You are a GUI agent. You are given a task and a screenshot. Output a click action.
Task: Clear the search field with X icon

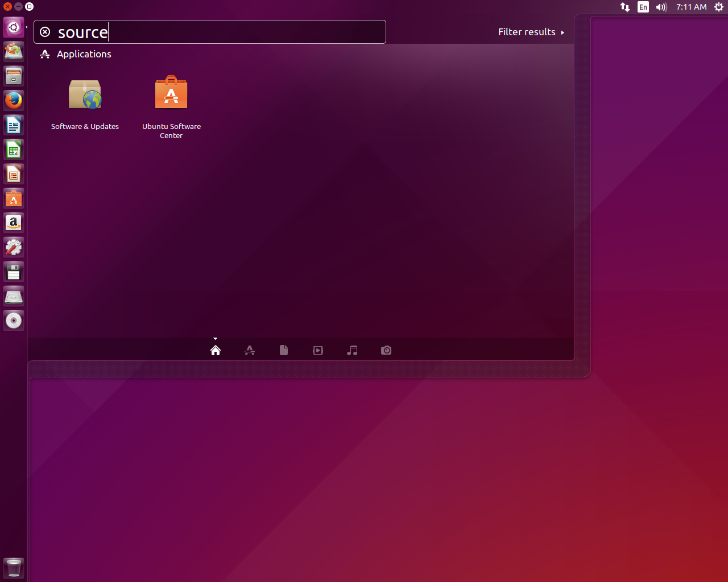pyautogui.click(x=45, y=32)
